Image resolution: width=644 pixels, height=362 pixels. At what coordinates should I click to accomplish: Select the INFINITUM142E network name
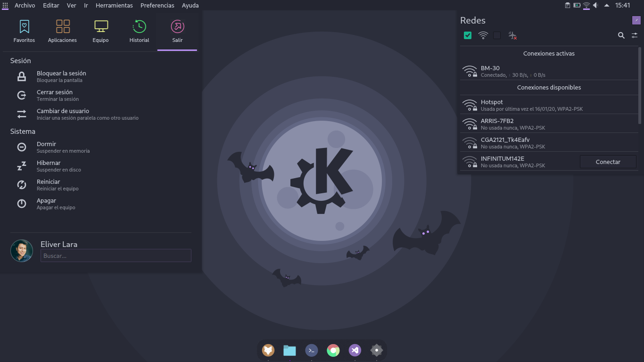click(503, 159)
